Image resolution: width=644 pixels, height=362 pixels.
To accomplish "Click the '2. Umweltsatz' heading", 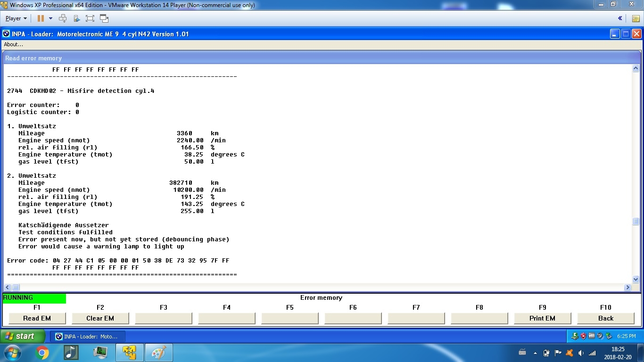I will tap(32, 176).
